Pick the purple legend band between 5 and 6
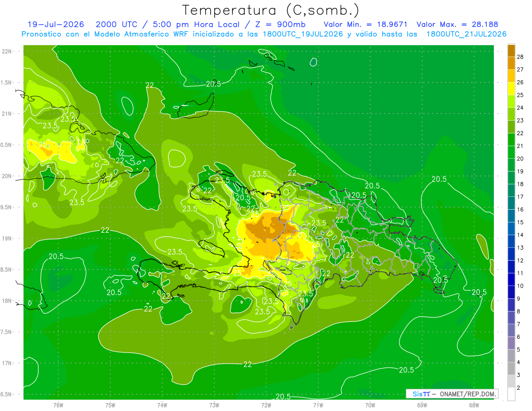 coord(511,343)
